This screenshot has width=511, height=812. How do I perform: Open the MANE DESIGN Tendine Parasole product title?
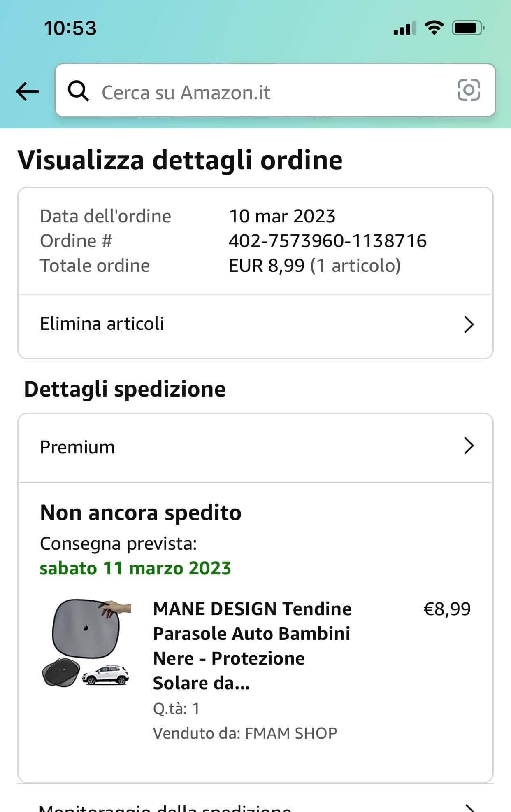252,646
